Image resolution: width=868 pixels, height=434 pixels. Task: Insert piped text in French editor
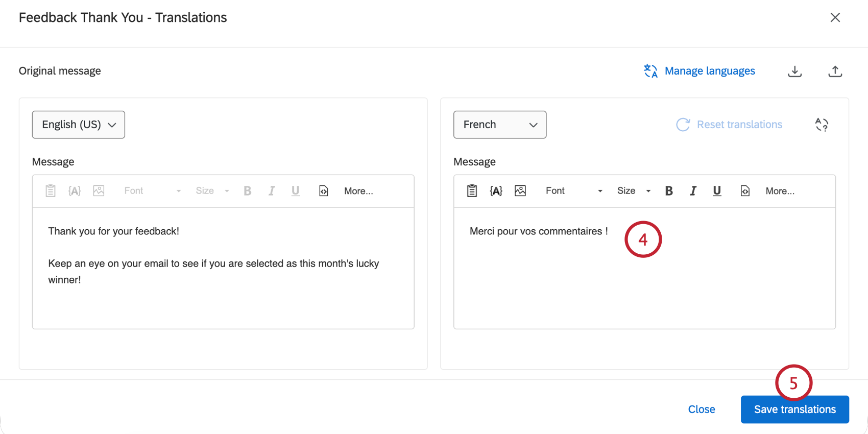[x=496, y=191]
